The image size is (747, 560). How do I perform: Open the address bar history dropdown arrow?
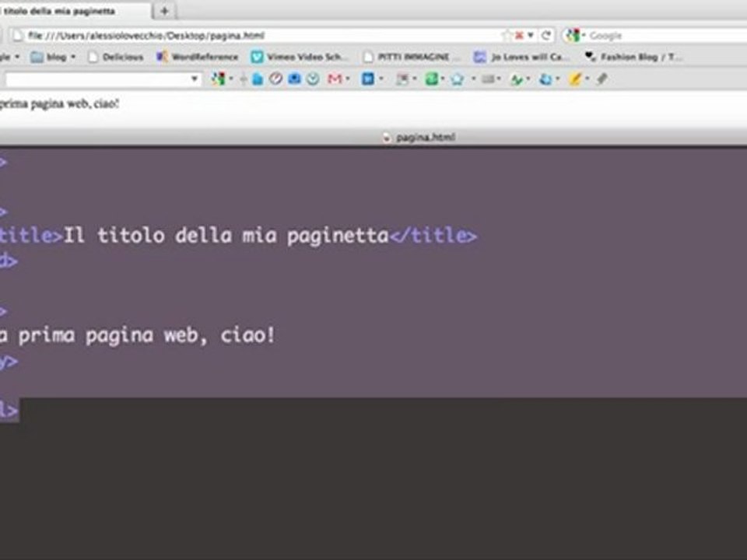pos(530,36)
